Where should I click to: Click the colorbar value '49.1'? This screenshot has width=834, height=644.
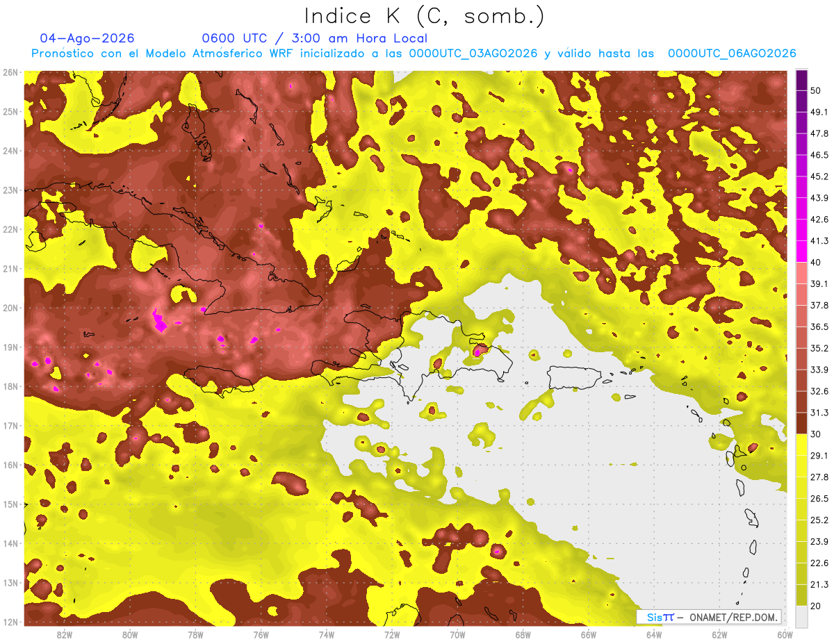coord(819,112)
